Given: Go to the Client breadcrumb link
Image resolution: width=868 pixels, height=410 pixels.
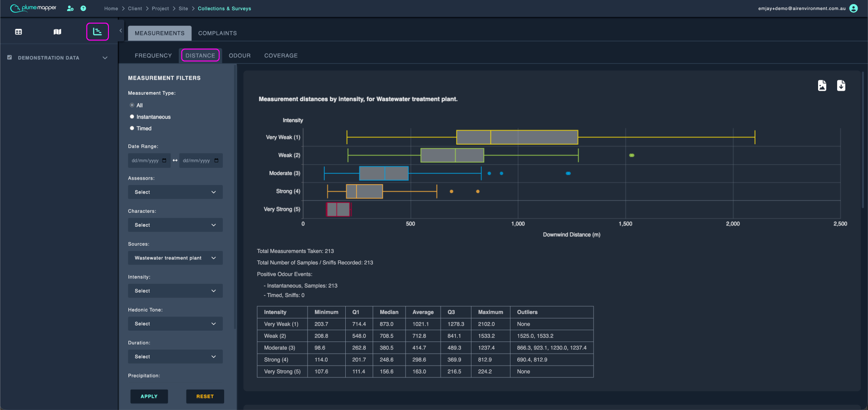Looking at the screenshot, I should click(x=135, y=9).
